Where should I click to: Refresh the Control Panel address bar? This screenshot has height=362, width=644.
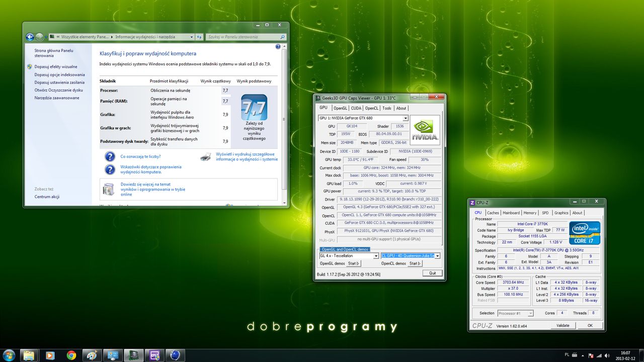pos(199,37)
